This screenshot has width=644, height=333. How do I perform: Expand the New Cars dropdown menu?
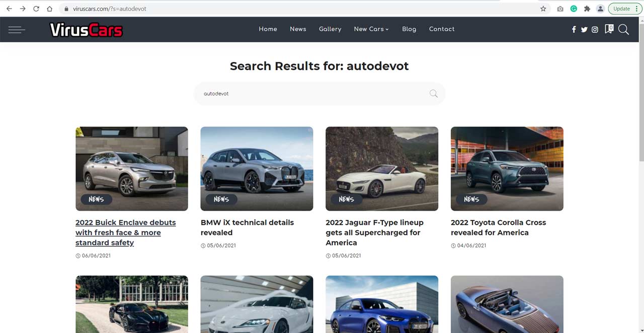pyautogui.click(x=371, y=29)
